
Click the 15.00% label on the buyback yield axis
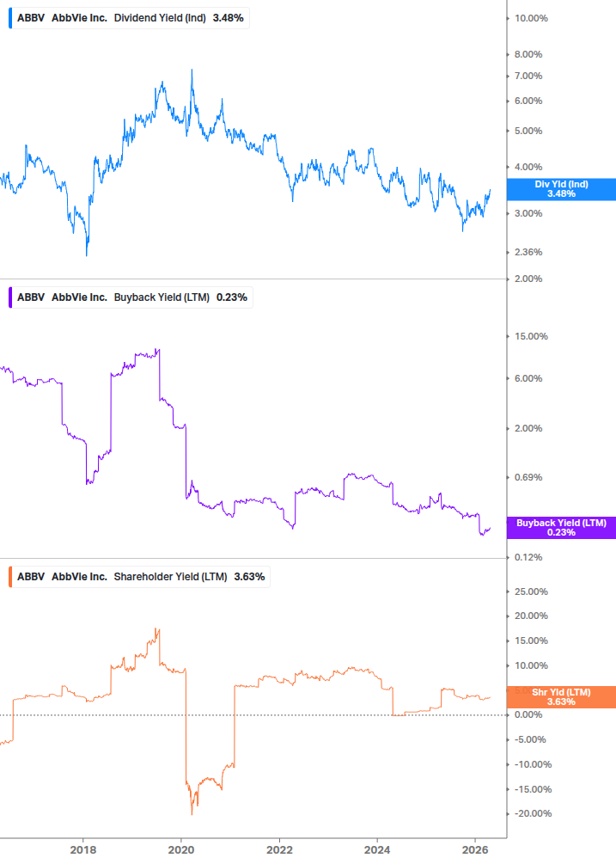(x=531, y=337)
